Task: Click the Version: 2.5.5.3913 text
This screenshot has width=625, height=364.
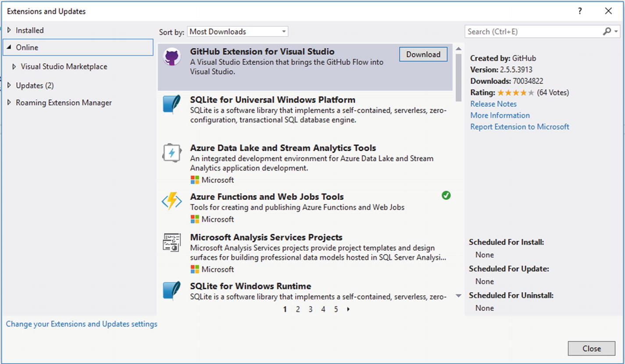Action: coord(501,70)
